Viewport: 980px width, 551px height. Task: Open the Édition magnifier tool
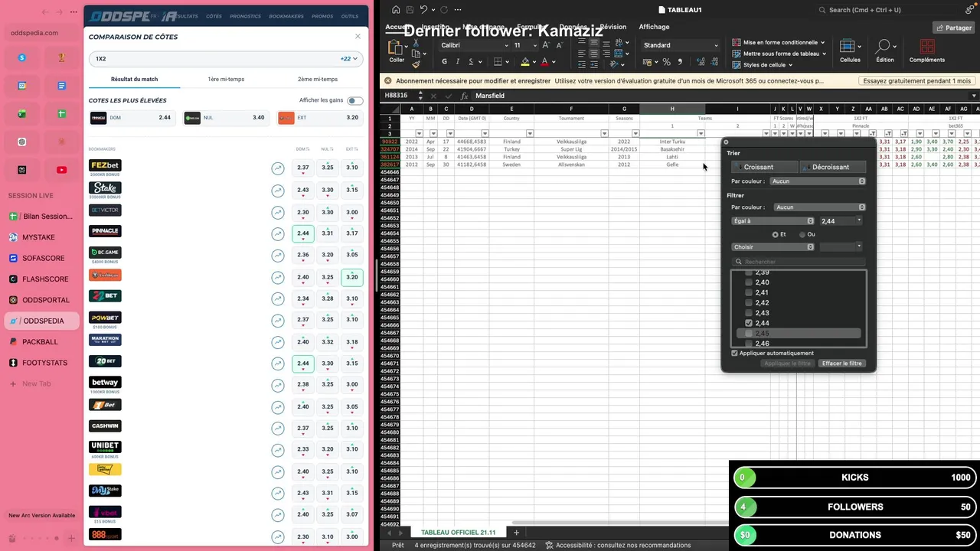coord(884,47)
